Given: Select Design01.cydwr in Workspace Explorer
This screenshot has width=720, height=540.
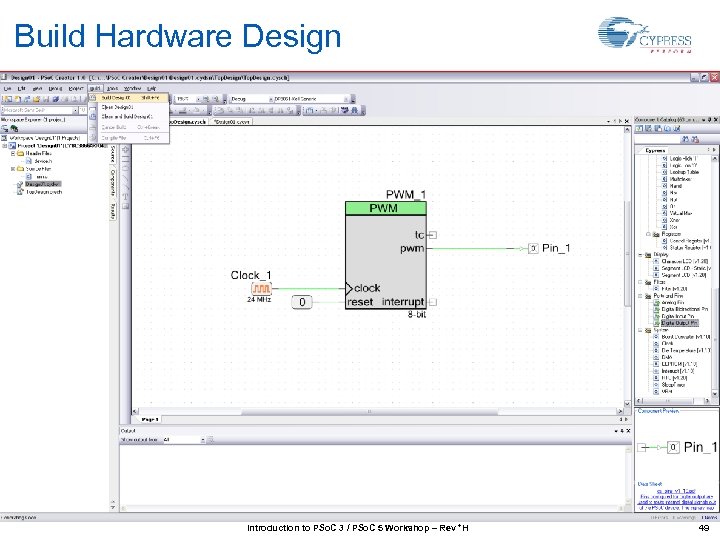Looking at the screenshot, I should click(43, 184).
